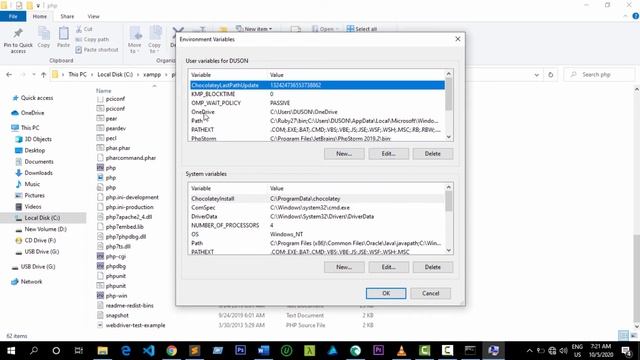Click the Paste icon in Explorer ribbon
Screen dimensions: 640x360
coord(63,38)
